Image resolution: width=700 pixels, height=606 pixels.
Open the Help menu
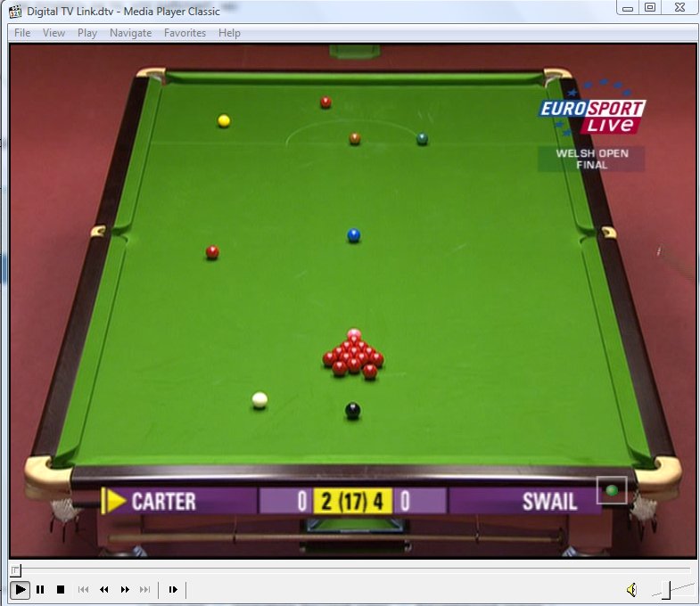229,33
